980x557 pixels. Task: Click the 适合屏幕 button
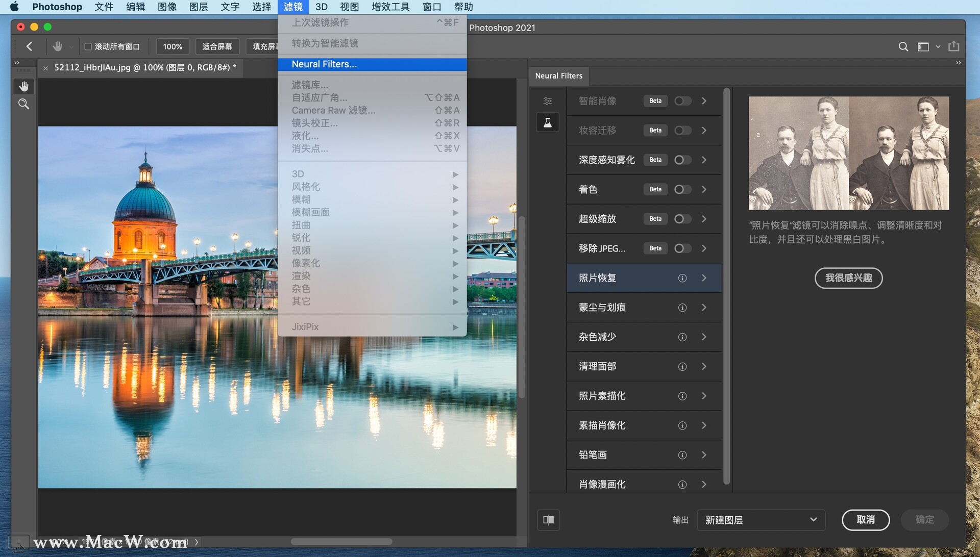(217, 46)
